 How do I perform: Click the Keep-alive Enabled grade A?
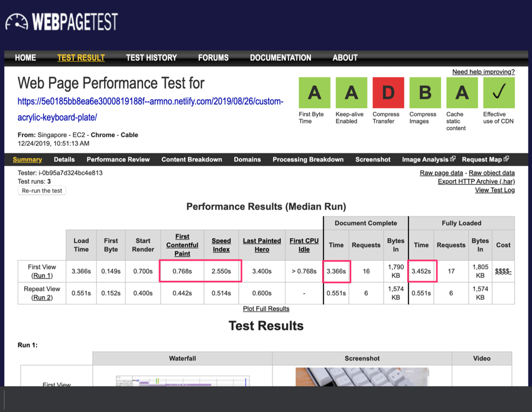click(x=352, y=93)
